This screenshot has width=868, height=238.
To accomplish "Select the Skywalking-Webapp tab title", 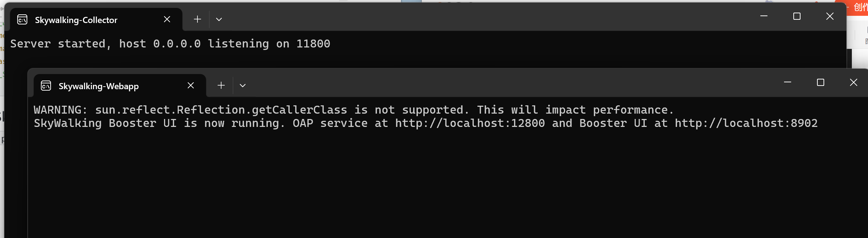I will pyautogui.click(x=99, y=86).
